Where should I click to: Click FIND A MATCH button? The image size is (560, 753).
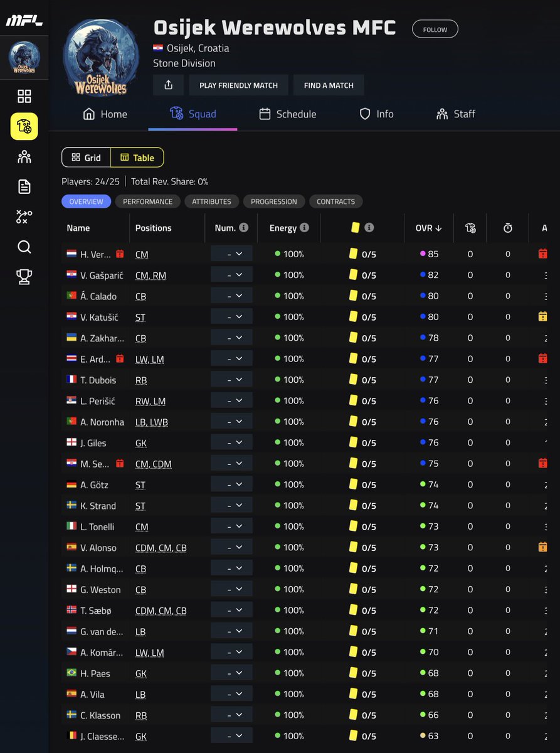[x=329, y=85]
